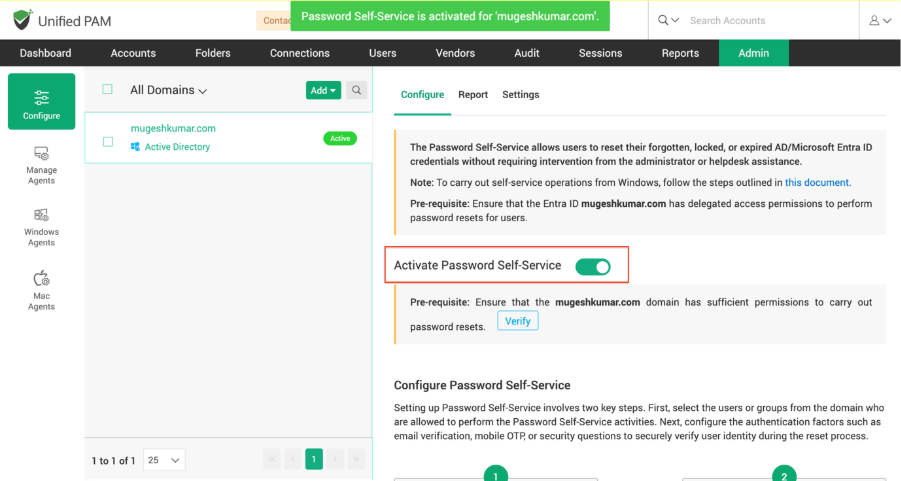Screen dimensions: 901x481
Task: Click the Verify button
Action: point(517,321)
